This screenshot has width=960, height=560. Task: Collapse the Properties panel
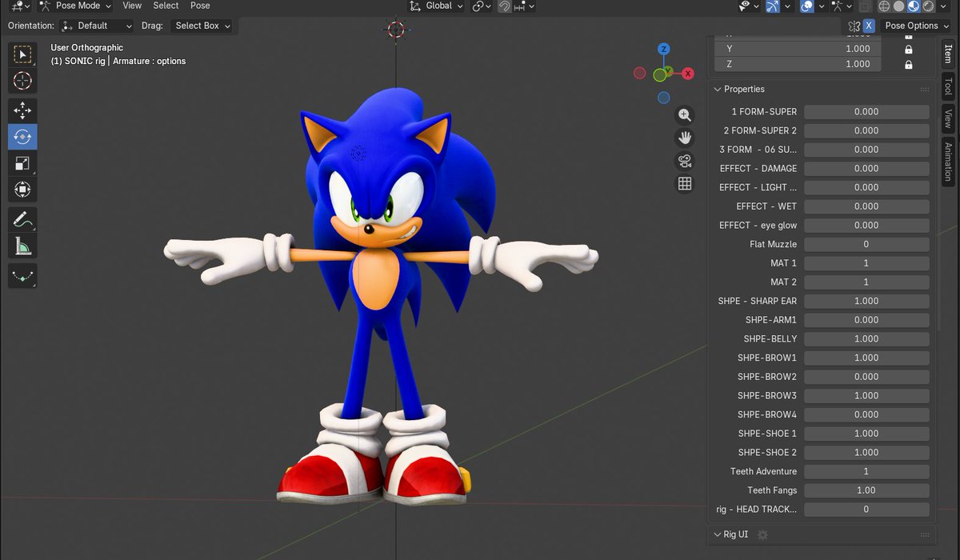[717, 89]
